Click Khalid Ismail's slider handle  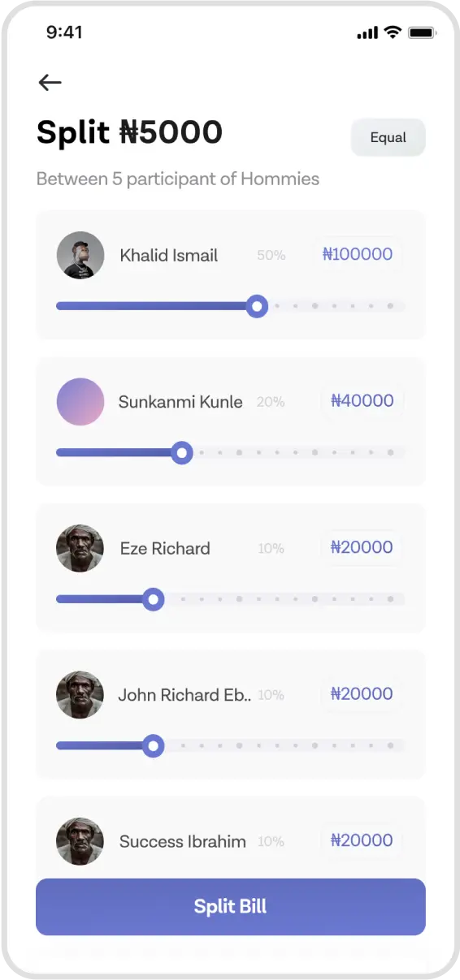258,306
